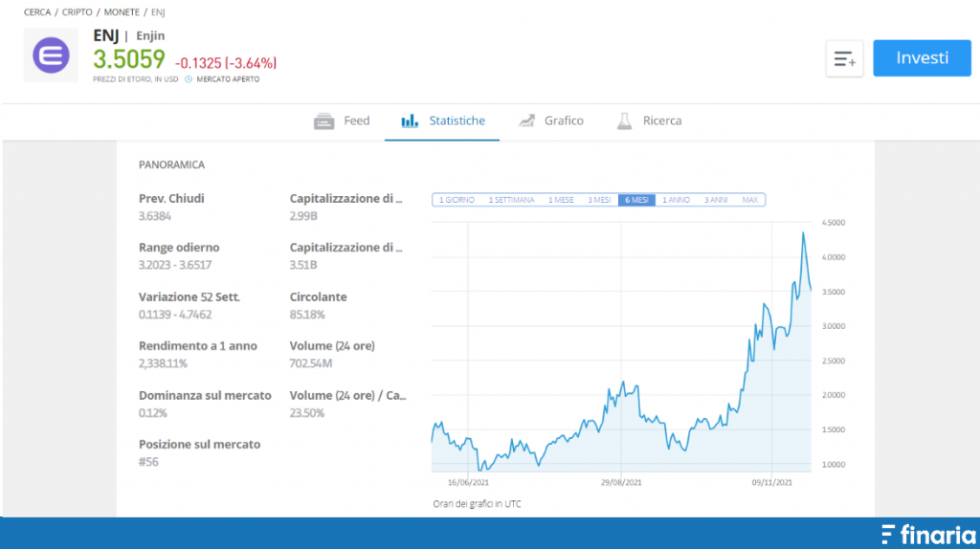Click the Volume/Cap ratio value 23.50%
This screenshot has height=549, width=980.
click(307, 413)
